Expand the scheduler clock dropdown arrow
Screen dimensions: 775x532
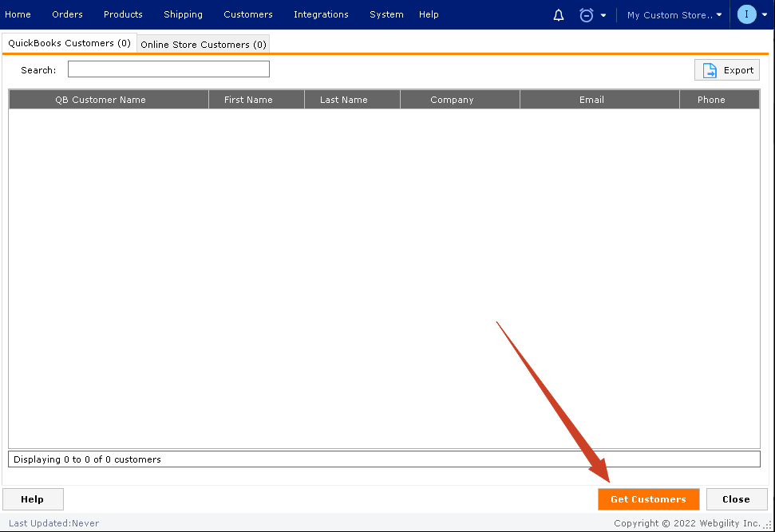click(x=603, y=15)
